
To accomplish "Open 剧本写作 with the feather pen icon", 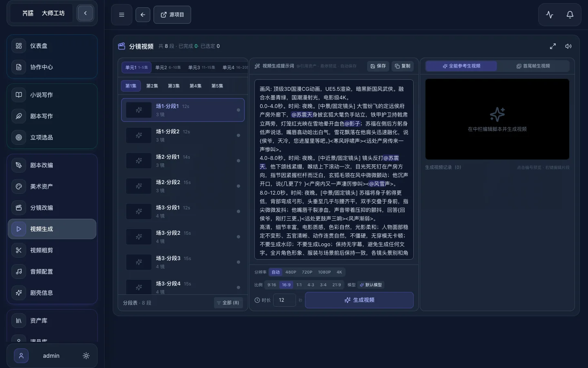I will (x=52, y=116).
